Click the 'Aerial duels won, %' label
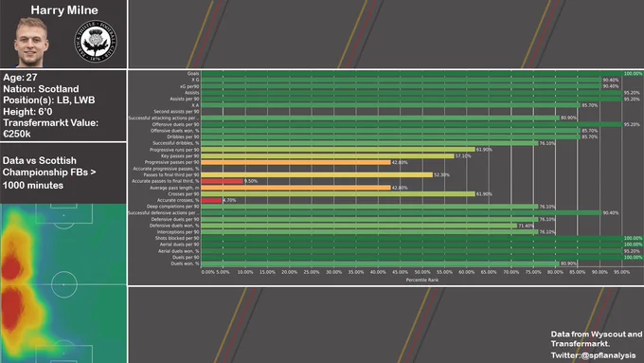This screenshot has height=363, width=644. [x=179, y=251]
